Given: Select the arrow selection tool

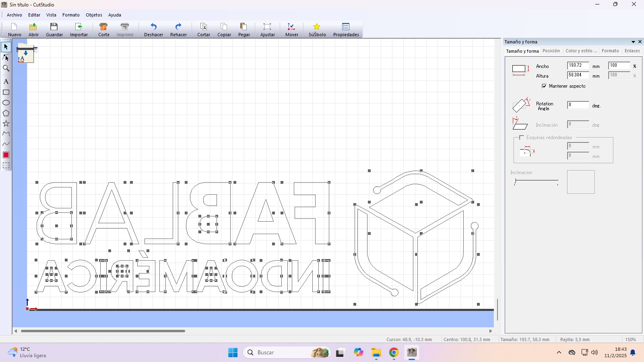Looking at the screenshot, I should (x=6, y=47).
